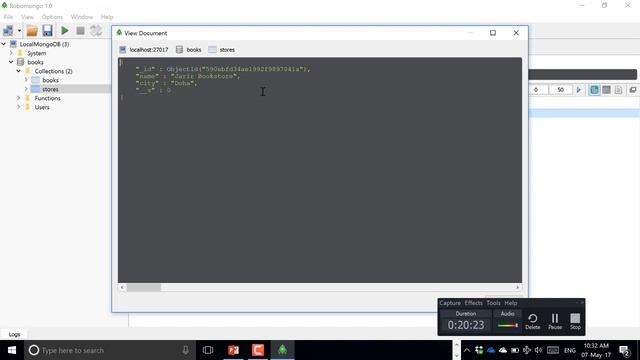This screenshot has width=640, height=360.
Task: Collapse the LocalMongoDB connection node
Action: tap(4, 44)
